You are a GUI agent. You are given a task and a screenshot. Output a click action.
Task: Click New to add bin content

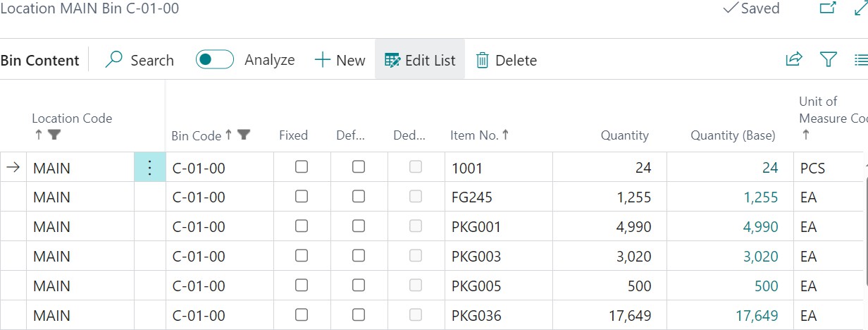point(340,60)
